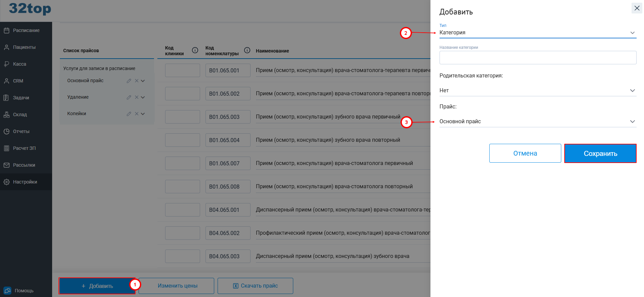Open the Прайс dropdown in the panel
Viewport: 644px width, 297px height.
click(x=537, y=122)
